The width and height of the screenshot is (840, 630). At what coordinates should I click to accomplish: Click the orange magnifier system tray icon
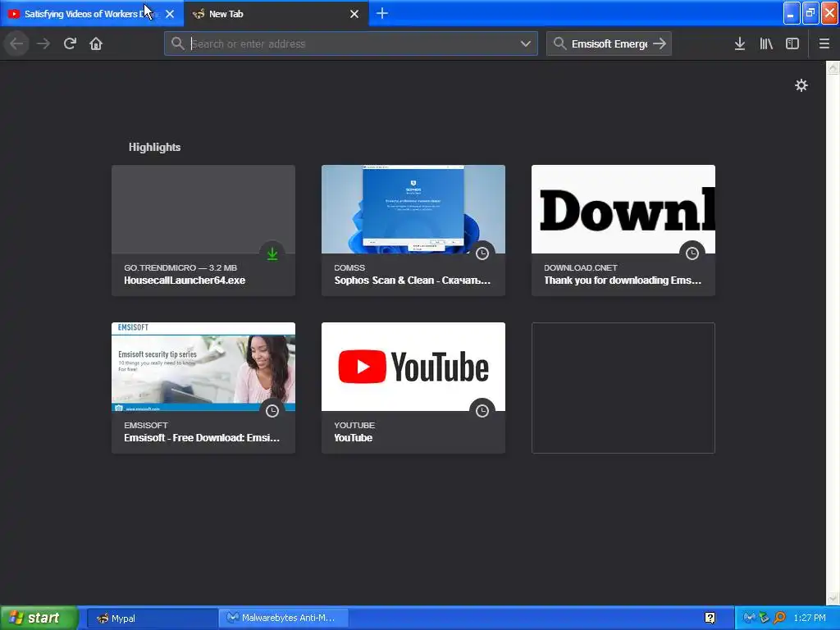point(779,619)
